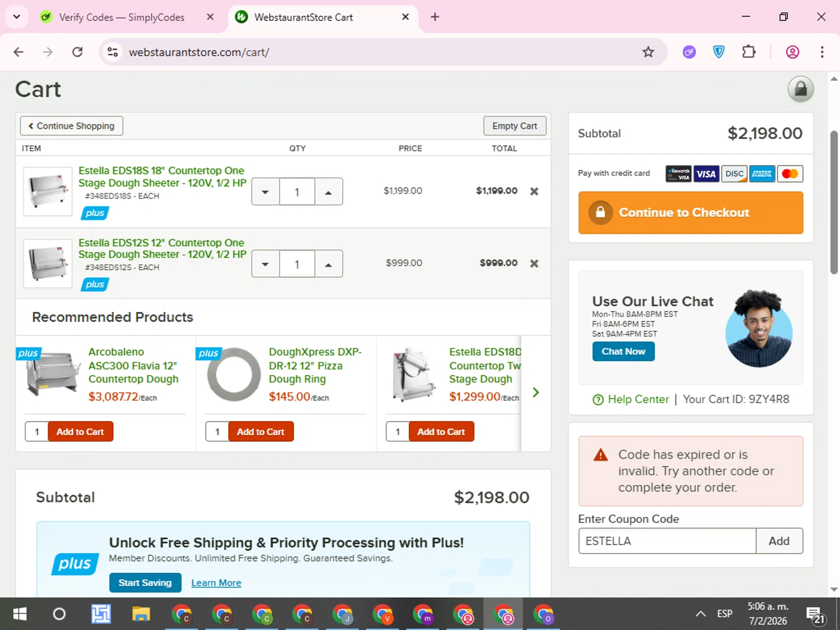Click plus badge under EDS18S item
This screenshot has height=630, width=840.
[x=95, y=213]
